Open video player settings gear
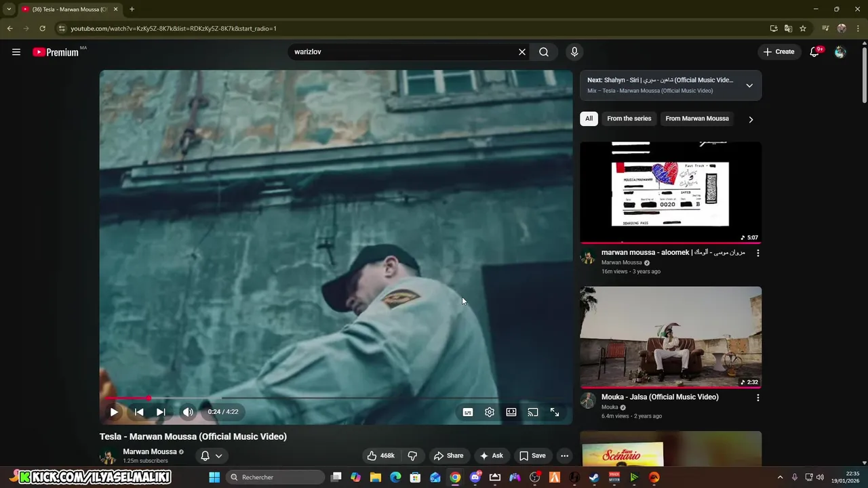This screenshot has height=488, width=868. (490, 412)
